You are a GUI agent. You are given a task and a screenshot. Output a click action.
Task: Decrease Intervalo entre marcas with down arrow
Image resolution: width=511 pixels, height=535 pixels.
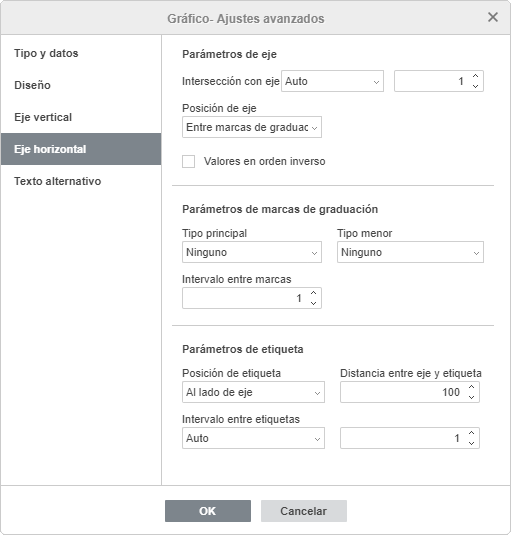tap(313, 303)
